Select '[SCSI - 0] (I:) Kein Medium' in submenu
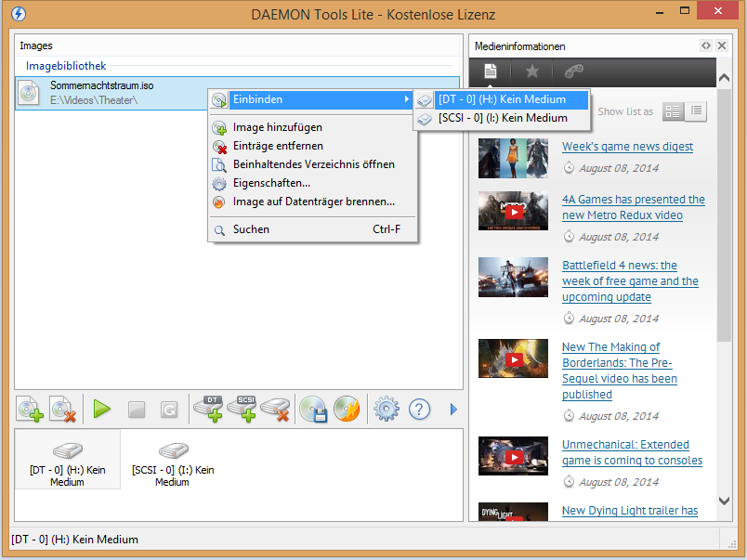 point(503,118)
